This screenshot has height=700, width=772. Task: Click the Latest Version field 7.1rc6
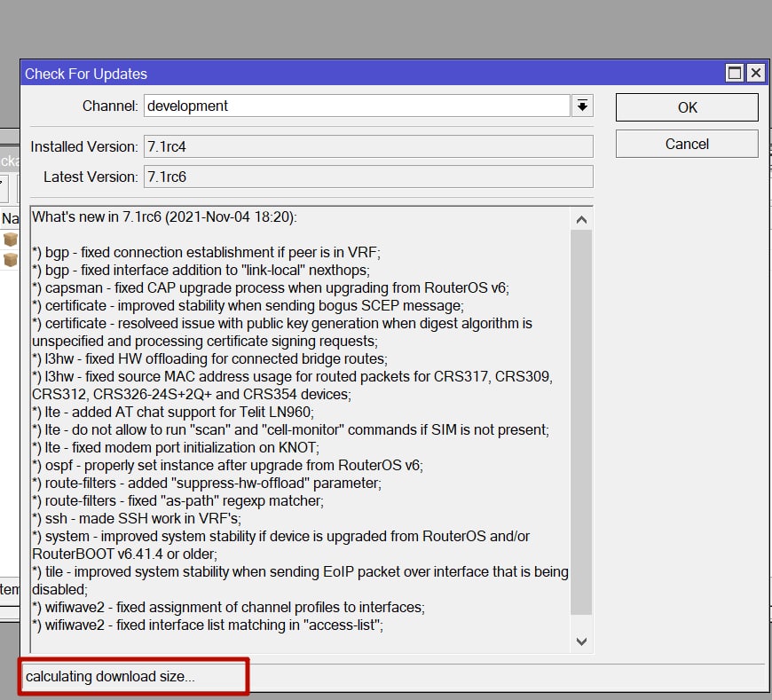[x=368, y=177]
